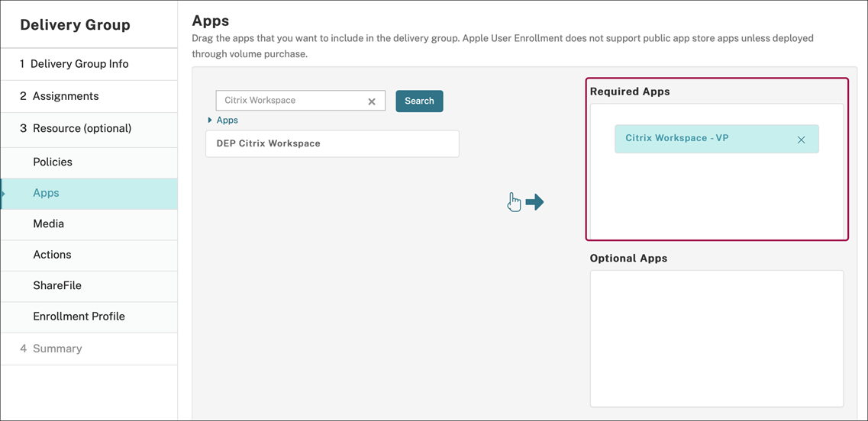Screen dimensions: 868x421
Task: Jump to the Summary step
Action: tap(57, 349)
